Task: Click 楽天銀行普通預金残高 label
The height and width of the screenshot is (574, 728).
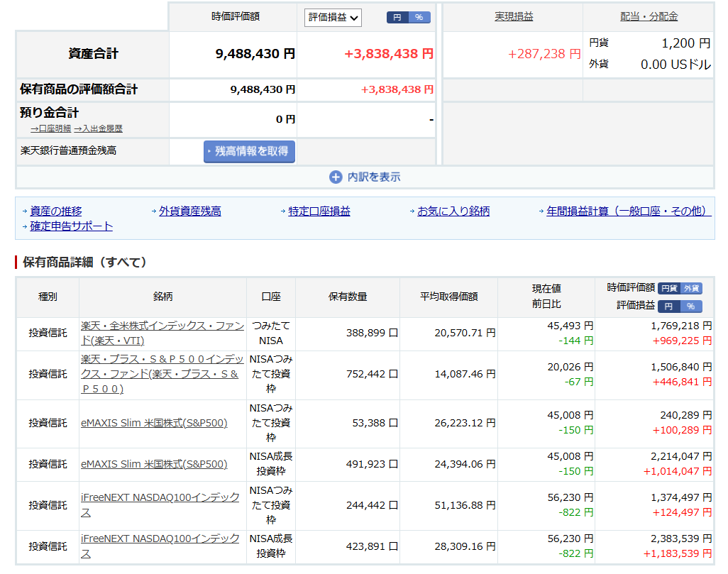Action: click(68, 150)
